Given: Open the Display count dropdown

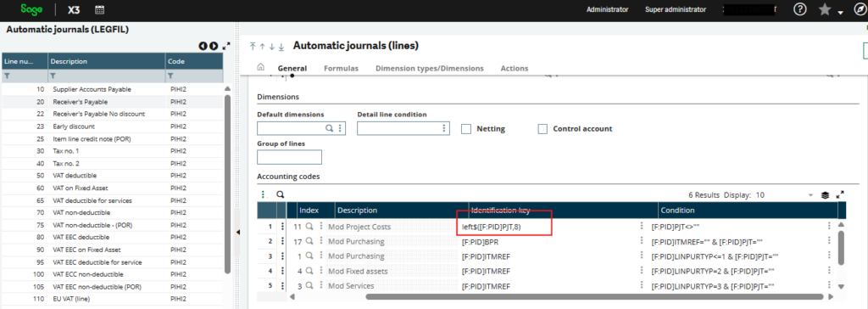Looking at the screenshot, I should (810, 195).
